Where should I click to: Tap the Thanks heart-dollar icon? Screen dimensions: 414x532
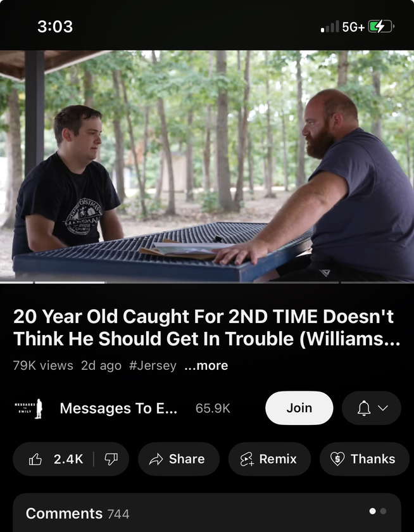click(x=337, y=459)
